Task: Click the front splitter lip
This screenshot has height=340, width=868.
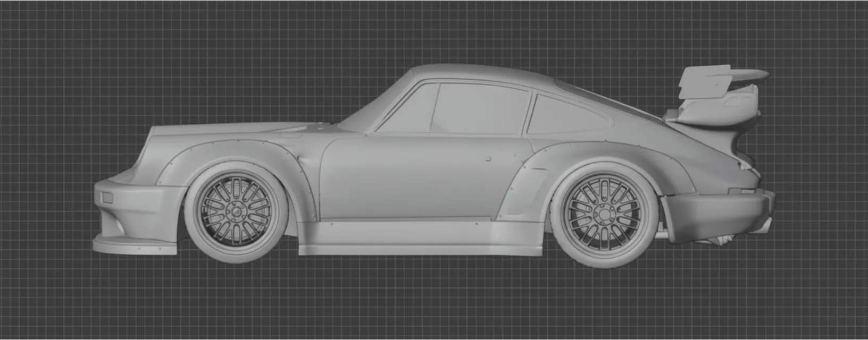Action: coord(133,245)
